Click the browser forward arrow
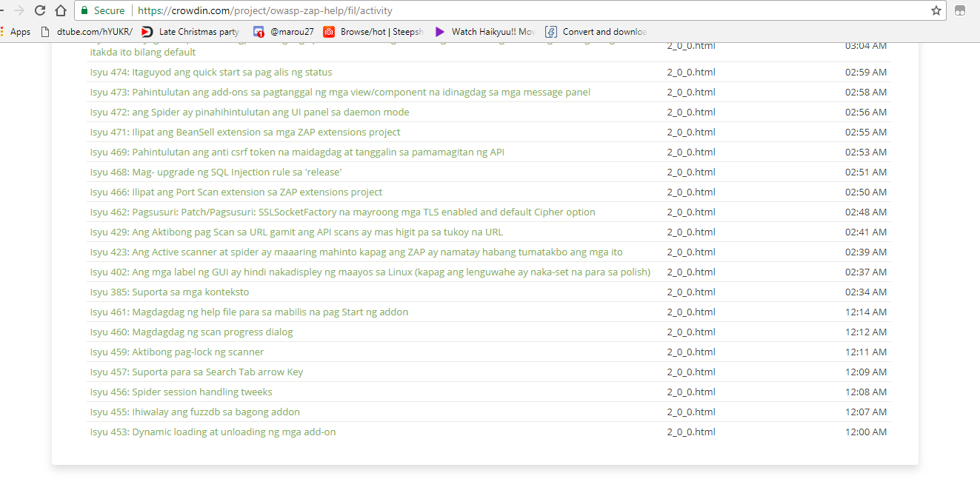Image resolution: width=980 pixels, height=493 pixels. coord(20,10)
